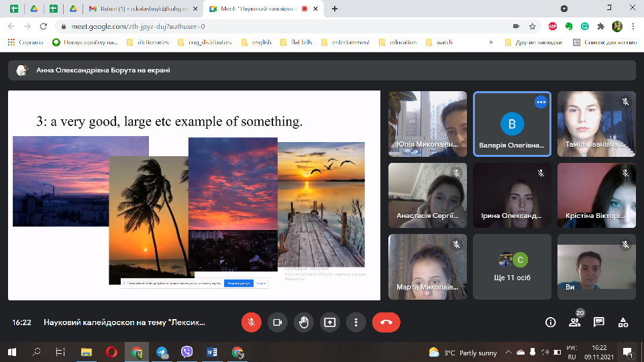Bookmark this page with the star icon
Screen dimensions: 644x362
533,26
